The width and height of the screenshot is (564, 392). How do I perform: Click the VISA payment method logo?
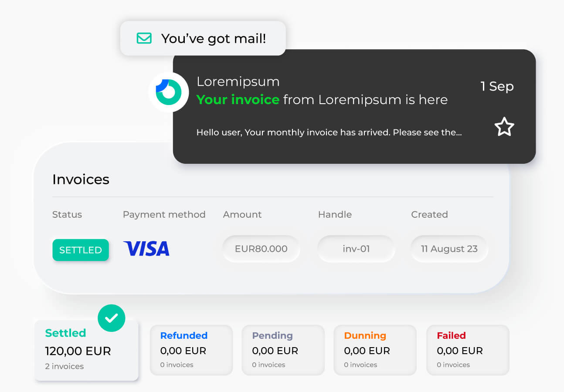pos(146,249)
